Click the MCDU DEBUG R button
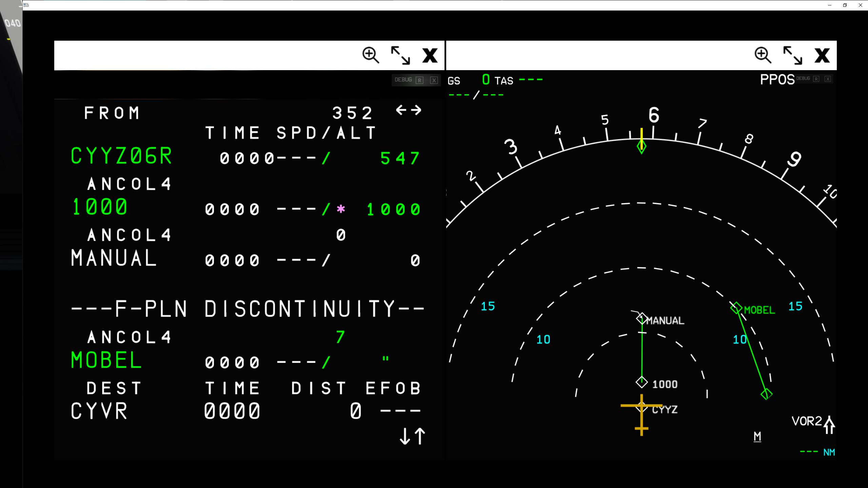 tap(420, 80)
